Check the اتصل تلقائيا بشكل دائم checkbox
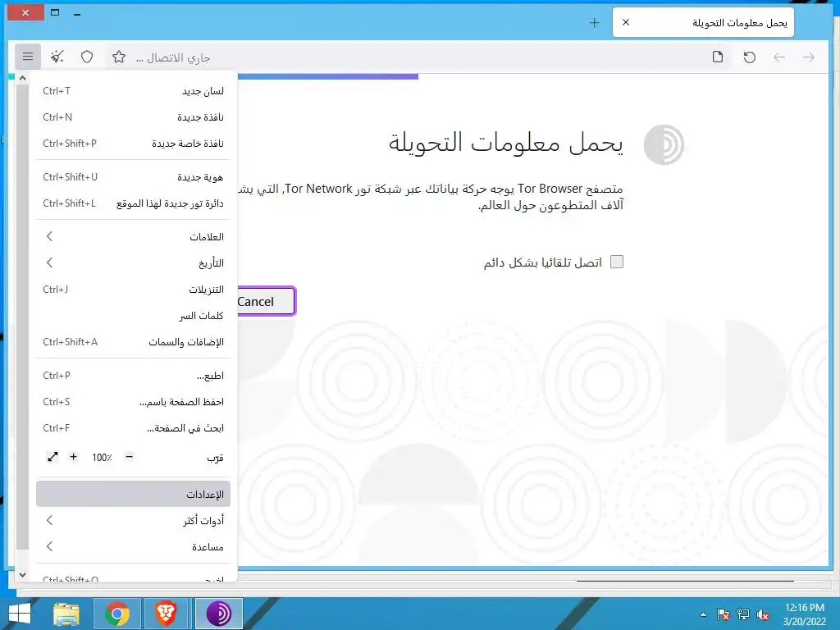Screen dimensions: 840x630 click(617, 262)
